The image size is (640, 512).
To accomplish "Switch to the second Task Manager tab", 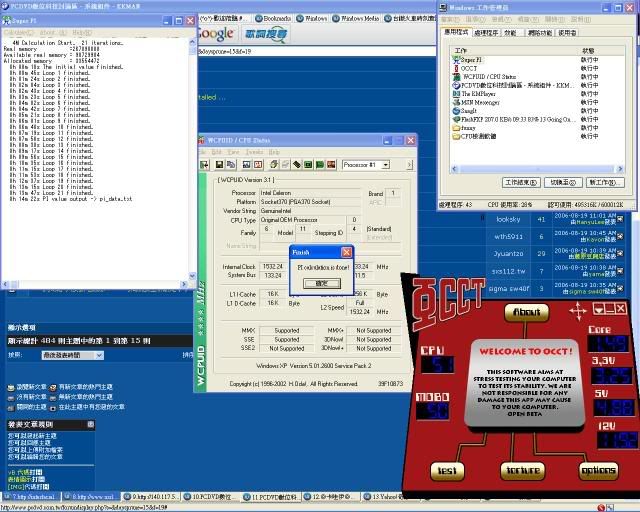I will 487,33.
